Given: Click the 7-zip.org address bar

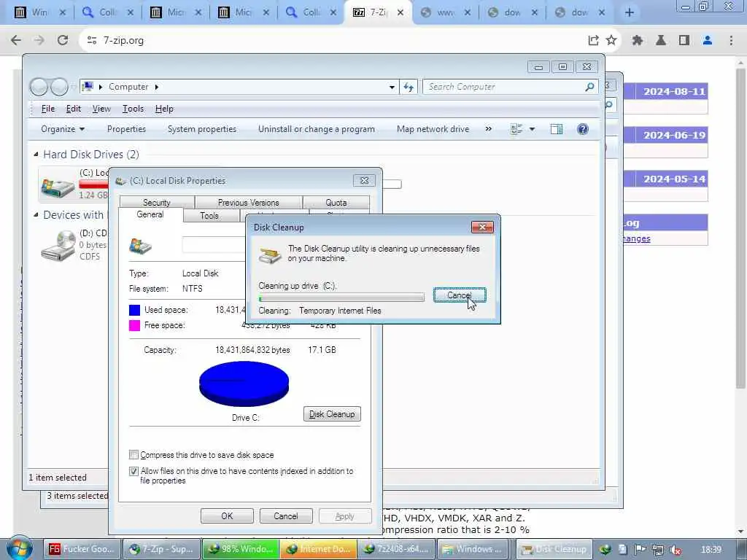Looking at the screenshot, I should [x=333, y=41].
